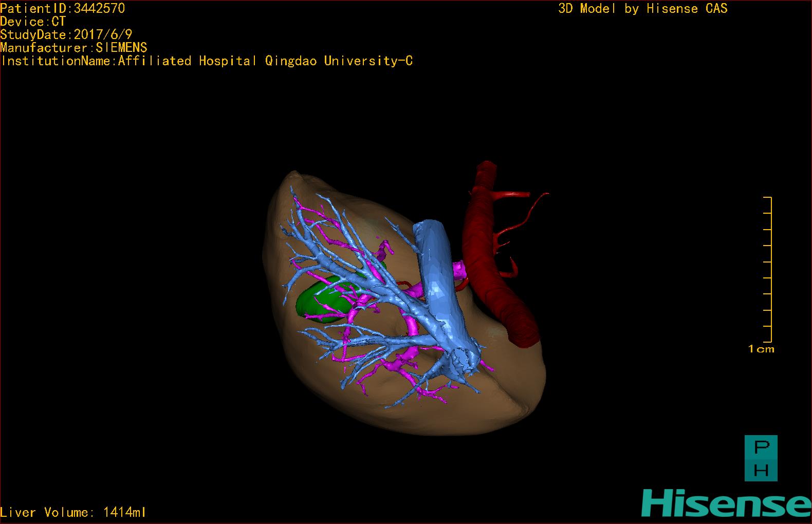
Task: Click the Device:CT label
Action: click(33, 22)
